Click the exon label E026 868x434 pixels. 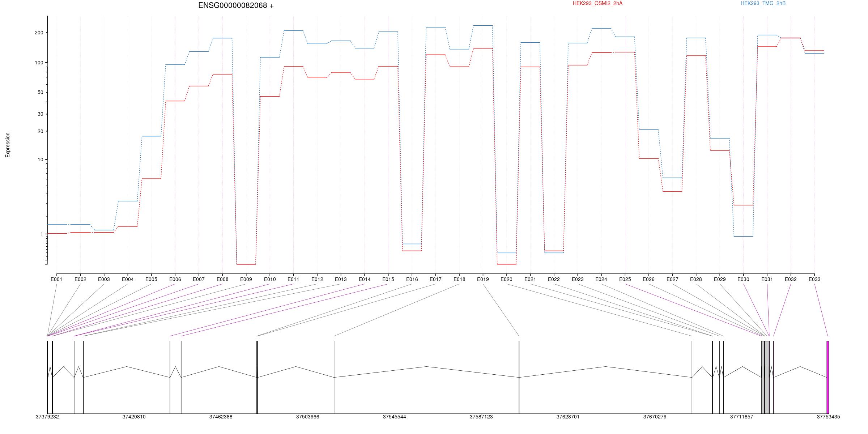click(x=648, y=279)
